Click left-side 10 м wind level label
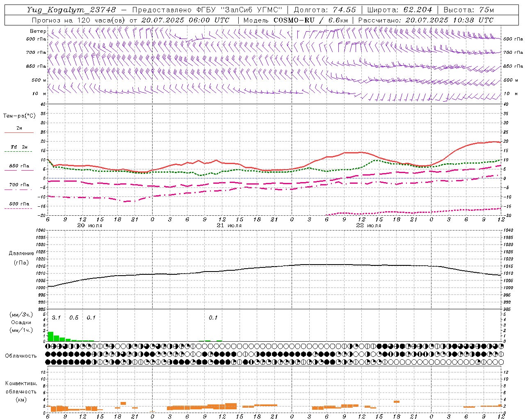525x420 pixels. [x=39, y=94]
